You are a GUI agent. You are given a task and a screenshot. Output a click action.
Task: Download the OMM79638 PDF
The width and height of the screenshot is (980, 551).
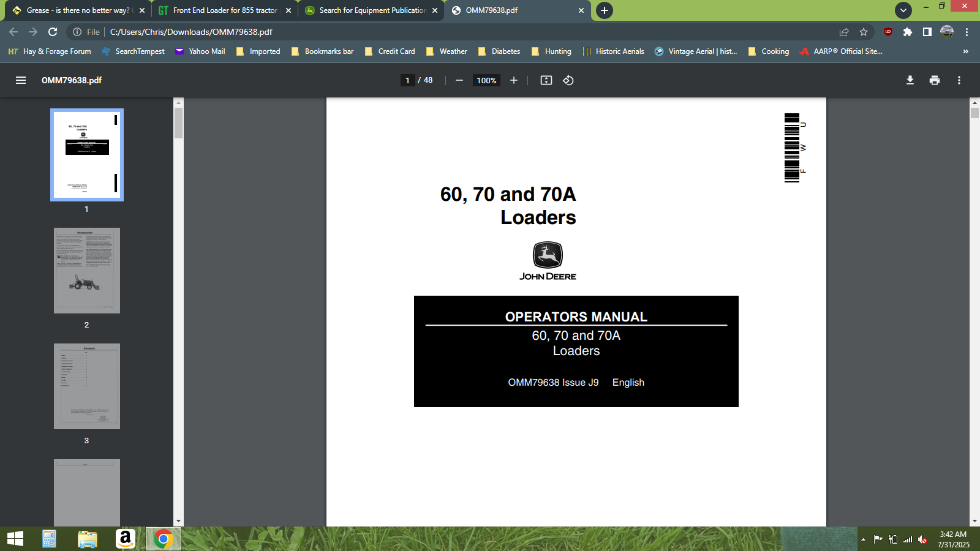[910, 80]
